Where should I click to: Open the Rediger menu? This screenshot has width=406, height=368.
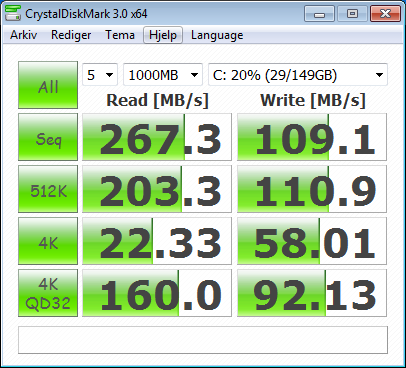pos(71,35)
